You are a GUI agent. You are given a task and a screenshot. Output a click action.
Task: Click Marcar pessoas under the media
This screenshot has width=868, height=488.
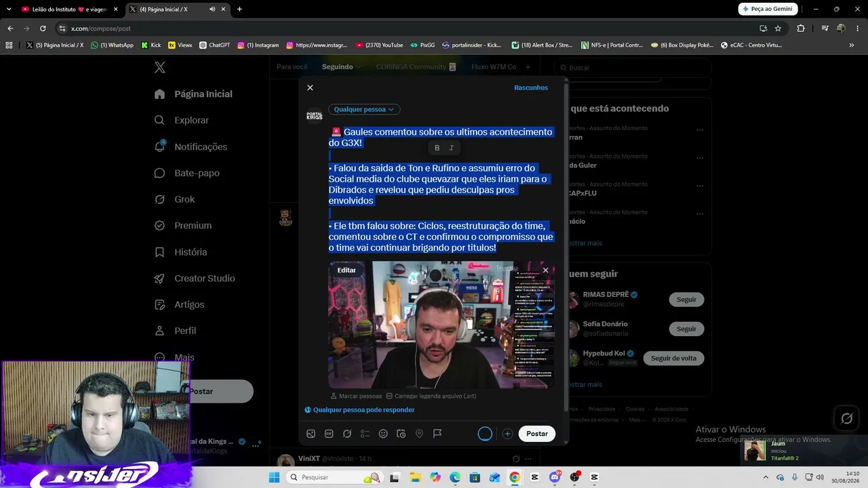click(x=356, y=396)
